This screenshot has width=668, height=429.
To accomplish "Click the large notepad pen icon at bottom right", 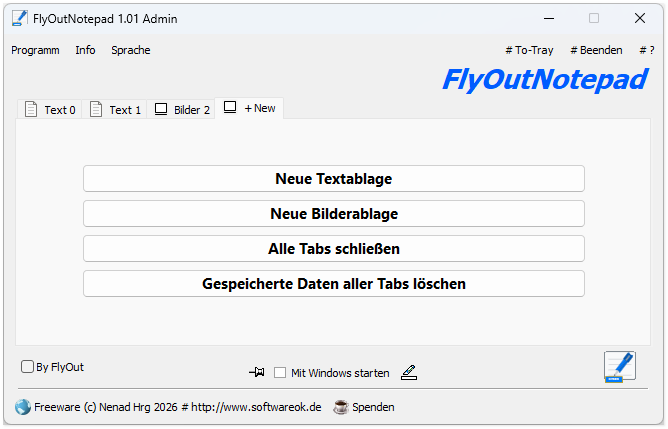I will (620, 366).
